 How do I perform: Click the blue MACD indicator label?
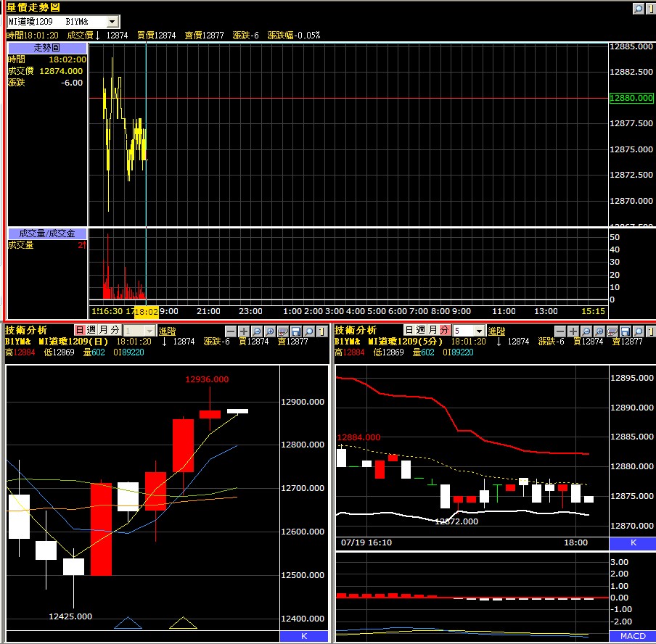(633, 636)
